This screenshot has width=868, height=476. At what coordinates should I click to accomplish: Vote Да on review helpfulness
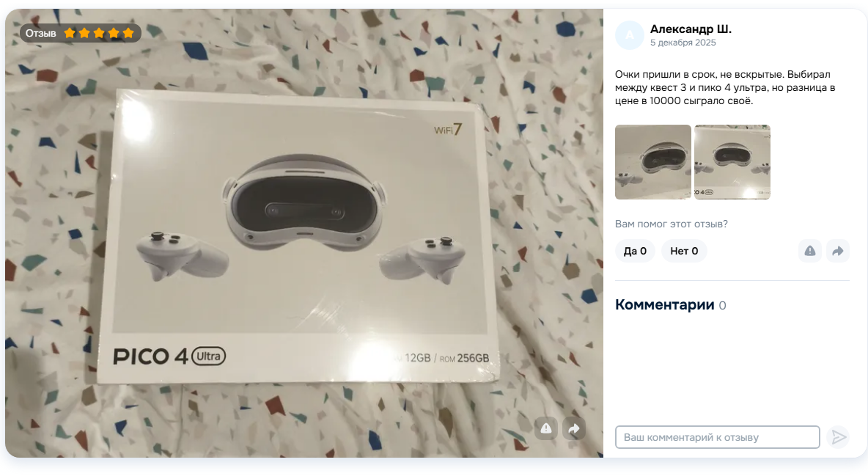pos(635,251)
